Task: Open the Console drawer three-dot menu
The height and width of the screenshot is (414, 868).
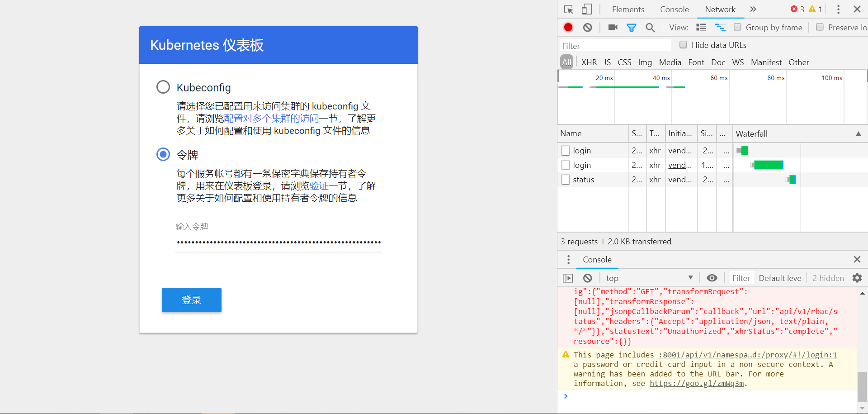Action: pyautogui.click(x=568, y=259)
